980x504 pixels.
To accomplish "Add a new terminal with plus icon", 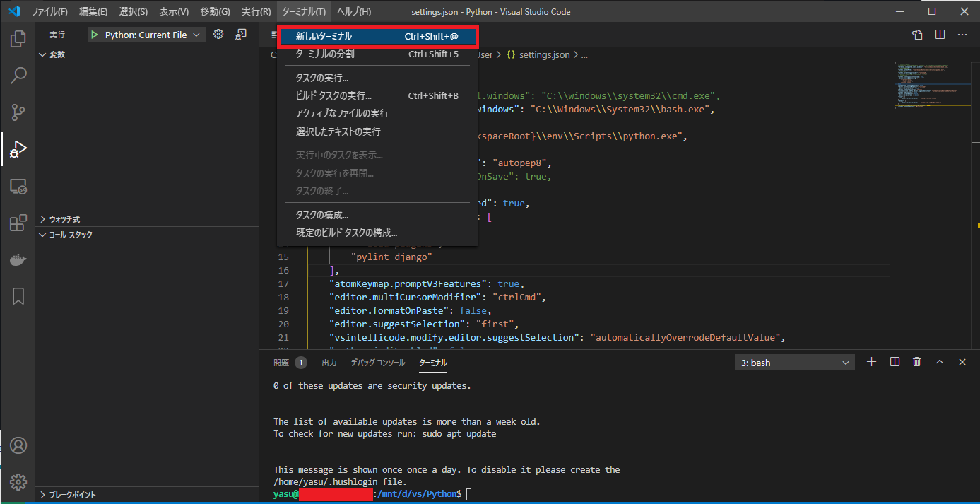I will 871,362.
